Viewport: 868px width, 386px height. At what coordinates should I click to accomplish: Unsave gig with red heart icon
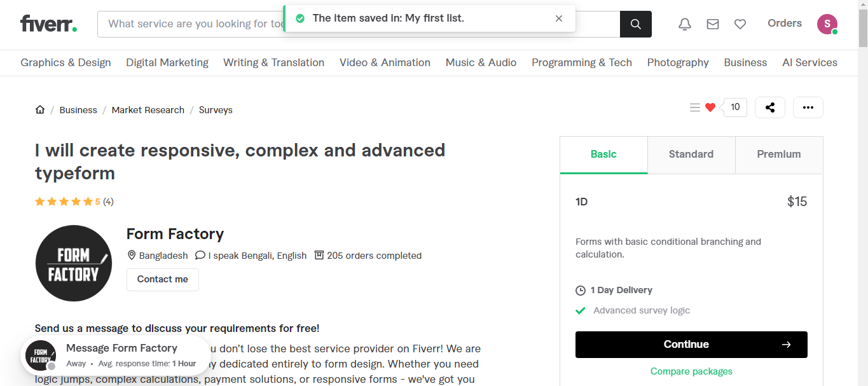(710, 107)
